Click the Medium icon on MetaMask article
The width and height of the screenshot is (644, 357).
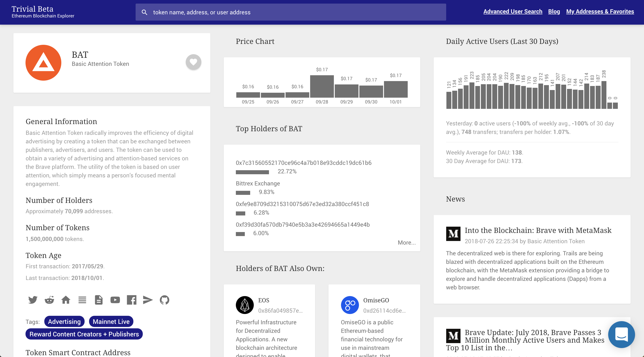pos(453,233)
